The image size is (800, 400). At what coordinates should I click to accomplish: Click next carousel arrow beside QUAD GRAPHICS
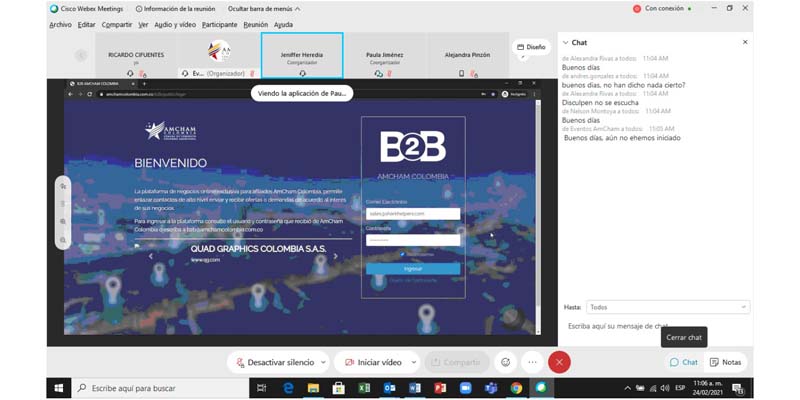pos(335,256)
